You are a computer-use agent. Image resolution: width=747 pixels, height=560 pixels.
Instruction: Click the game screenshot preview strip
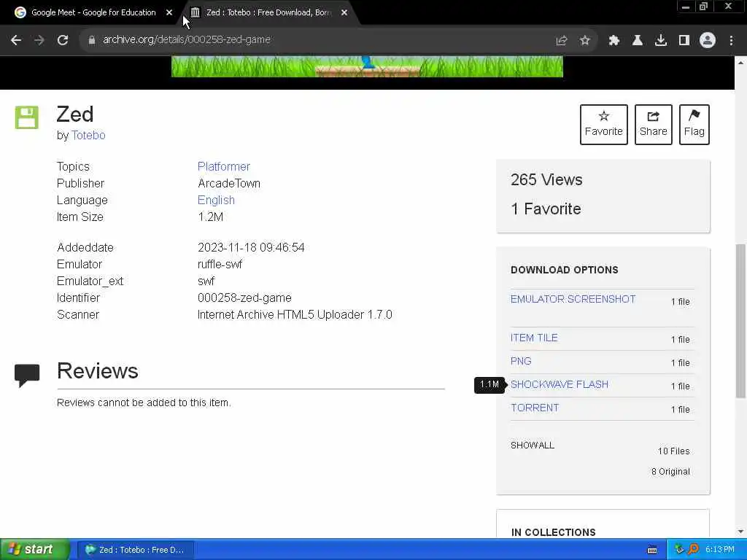click(367, 66)
